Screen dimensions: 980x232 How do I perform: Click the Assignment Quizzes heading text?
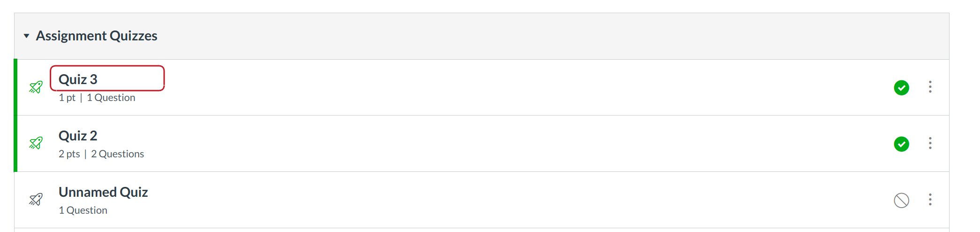pos(97,36)
